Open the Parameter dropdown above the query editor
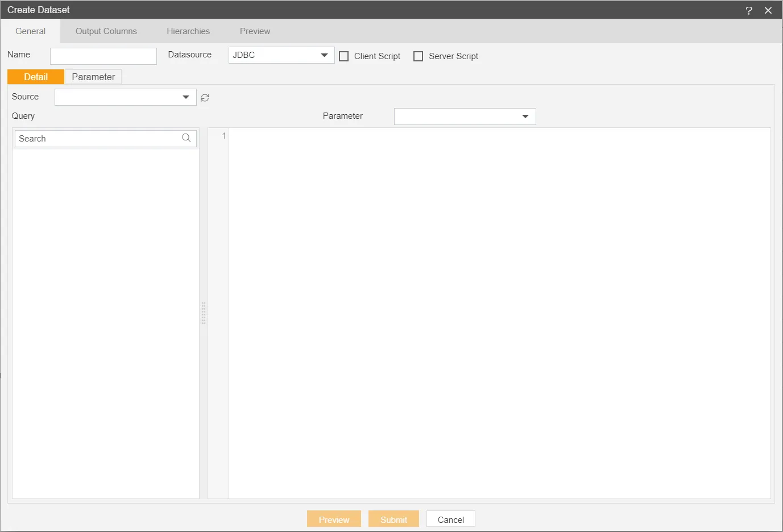Image resolution: width=783 pixels, height=532 pixels. tap(465, 117)
